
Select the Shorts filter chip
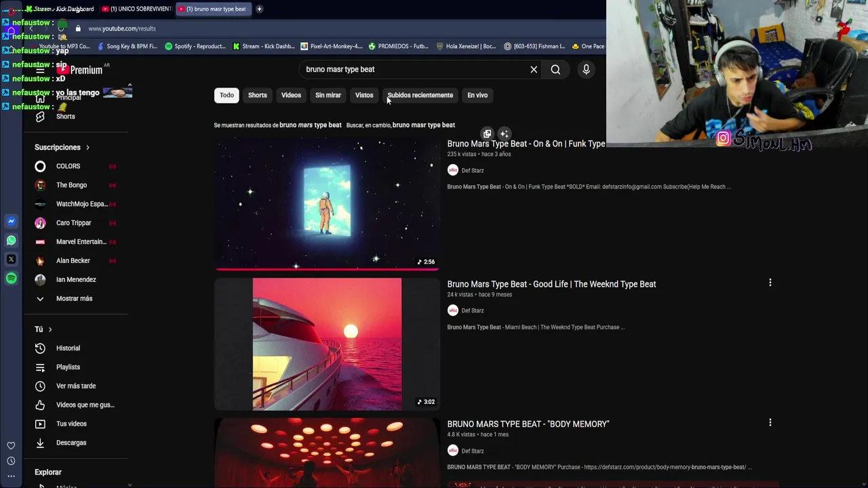click(258, 95)
